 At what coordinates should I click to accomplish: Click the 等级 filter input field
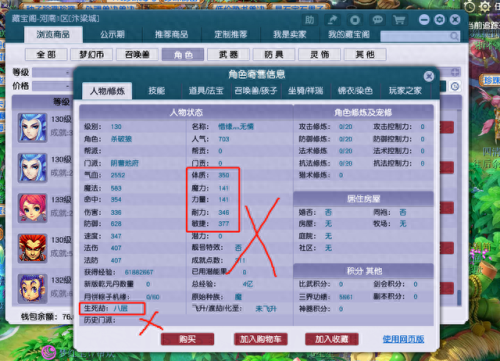click(52, 72)
